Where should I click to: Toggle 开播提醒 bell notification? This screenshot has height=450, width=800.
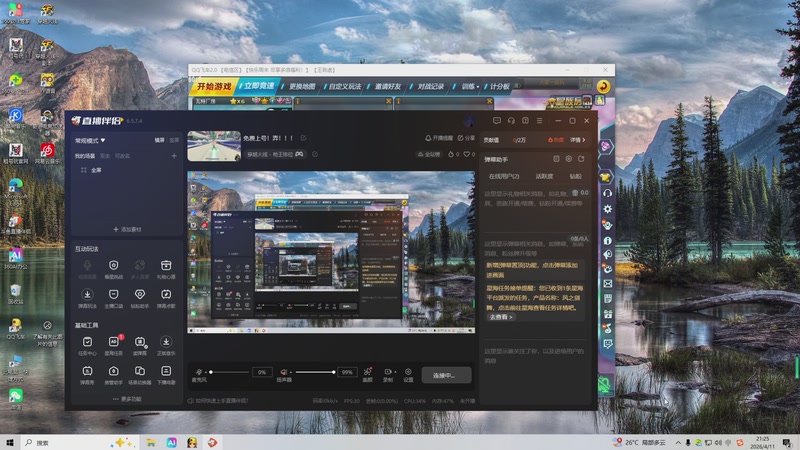[439, 138]
